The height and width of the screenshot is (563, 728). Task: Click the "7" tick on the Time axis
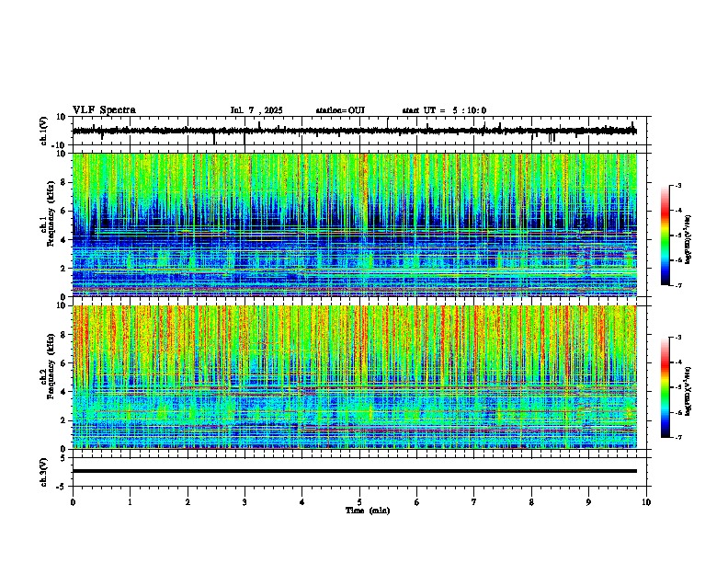[474, 502]
